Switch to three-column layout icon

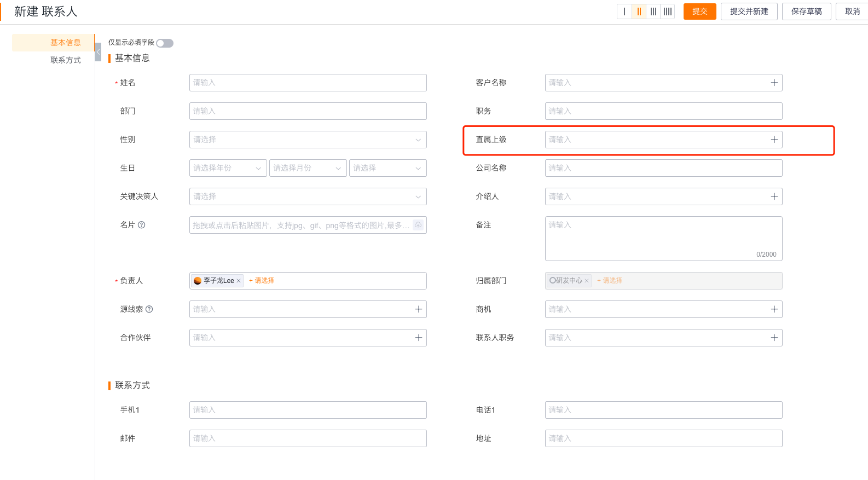click(653, 11)
